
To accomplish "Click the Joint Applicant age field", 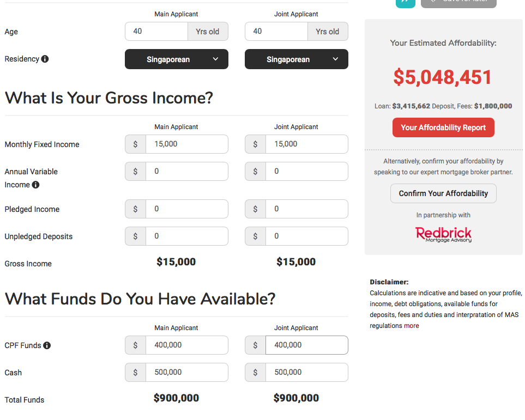I will [276, 32].
